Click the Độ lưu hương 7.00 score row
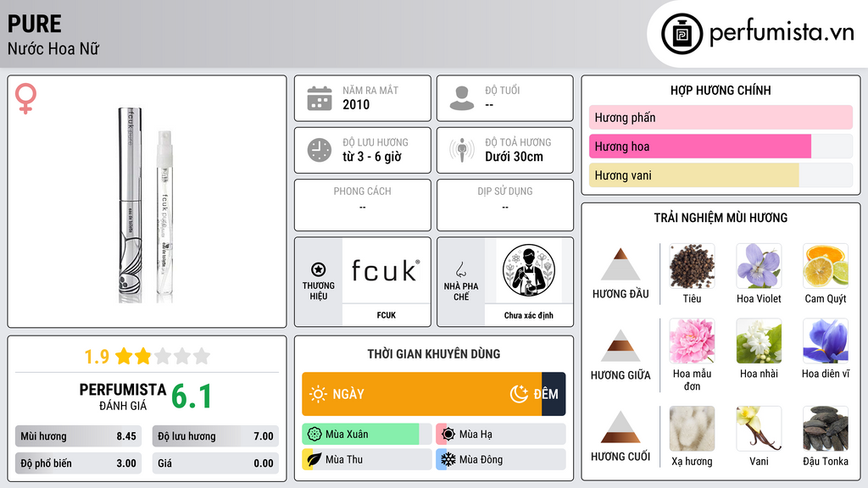The height and width of the screenshot is (488, 868). pos(215,436)
